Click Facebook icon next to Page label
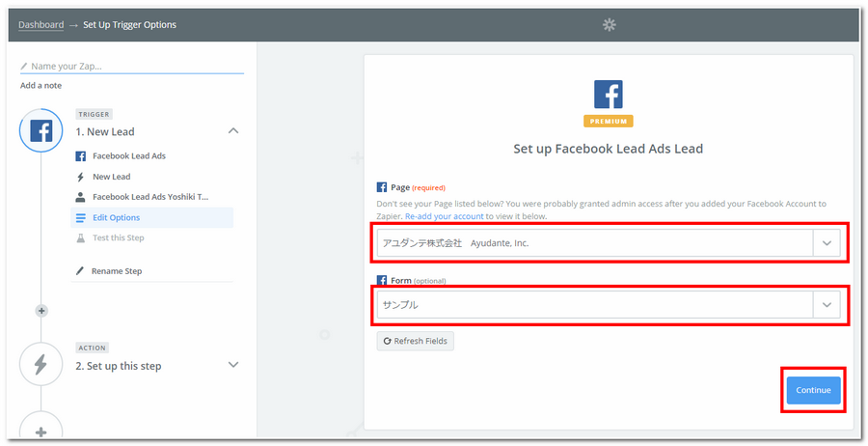The width and height of the screenshot is (868, 446). point(381,187)
